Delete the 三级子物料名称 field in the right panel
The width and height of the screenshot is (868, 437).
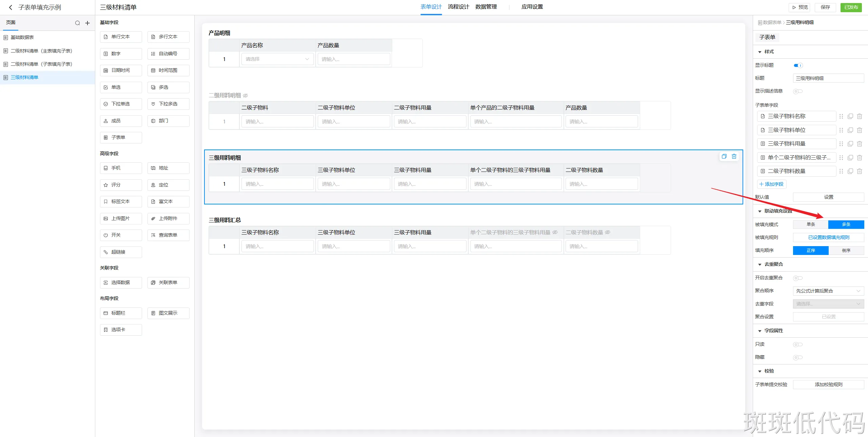pyautogui.click(x=860, y=116)
